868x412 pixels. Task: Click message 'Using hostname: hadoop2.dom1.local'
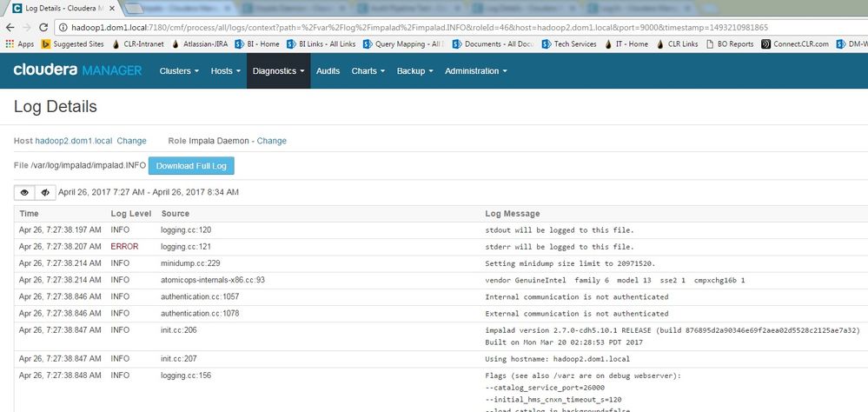click(x=558, y=359)
